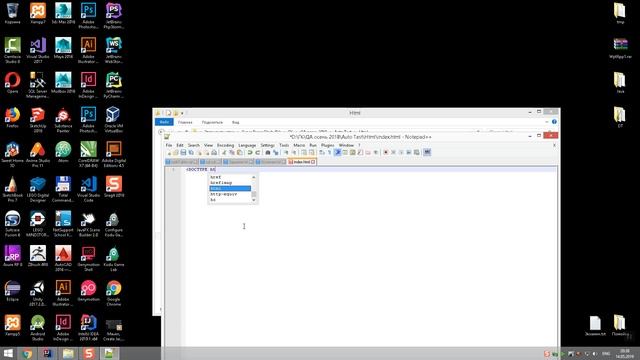Open the Macro menu

tap(299, 145)
